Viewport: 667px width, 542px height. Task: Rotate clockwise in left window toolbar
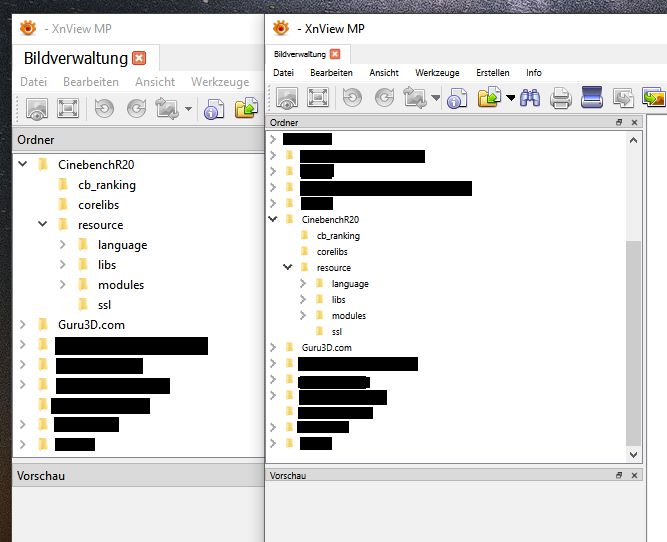(136, 108)
